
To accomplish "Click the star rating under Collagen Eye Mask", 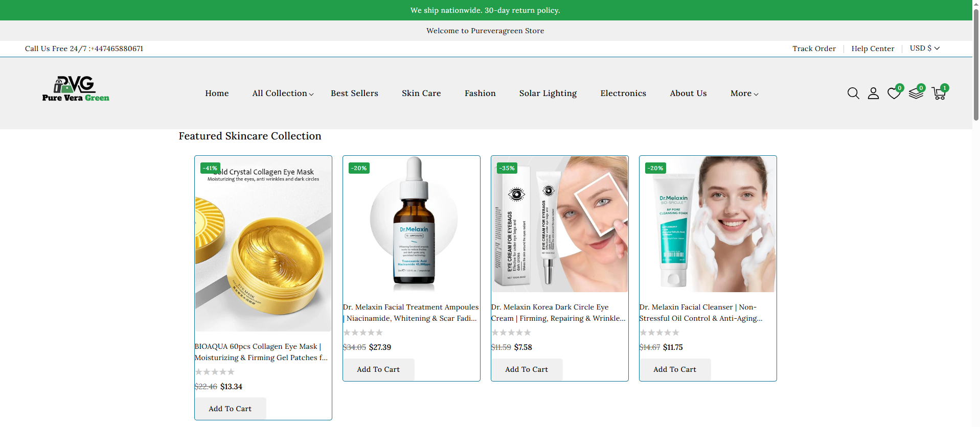I will pyautogui.click(x=215, y=372).
